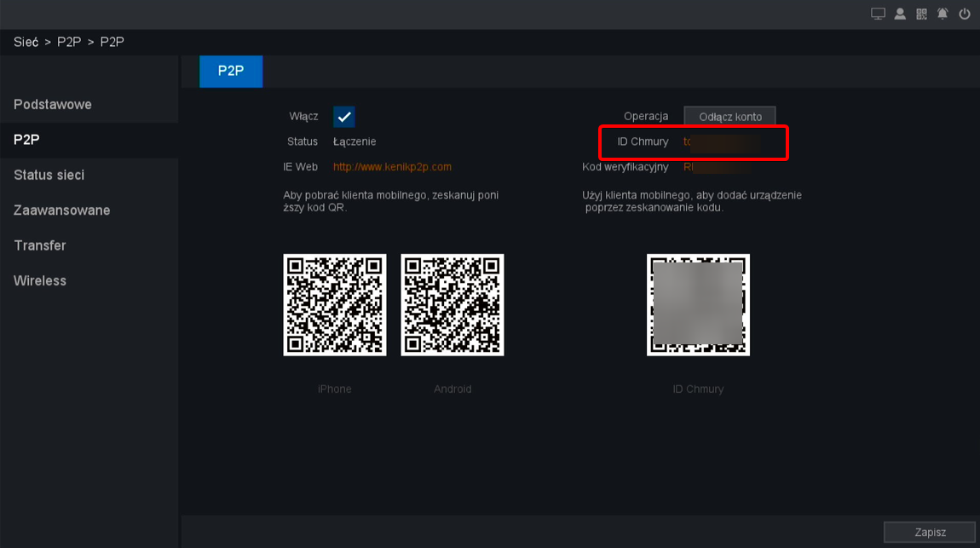This screenshot has width=980, height=548.
Task: Click the Zapisz button
Action: 930,532
